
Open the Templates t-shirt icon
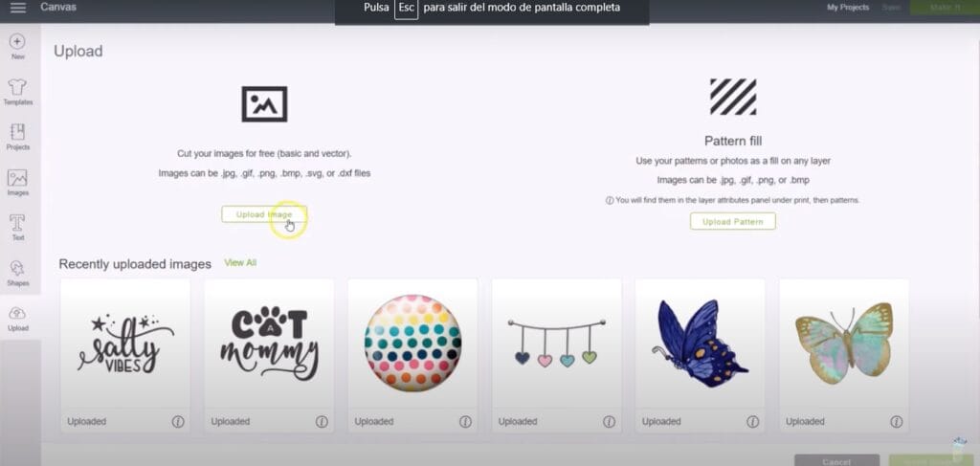[17, 87]
